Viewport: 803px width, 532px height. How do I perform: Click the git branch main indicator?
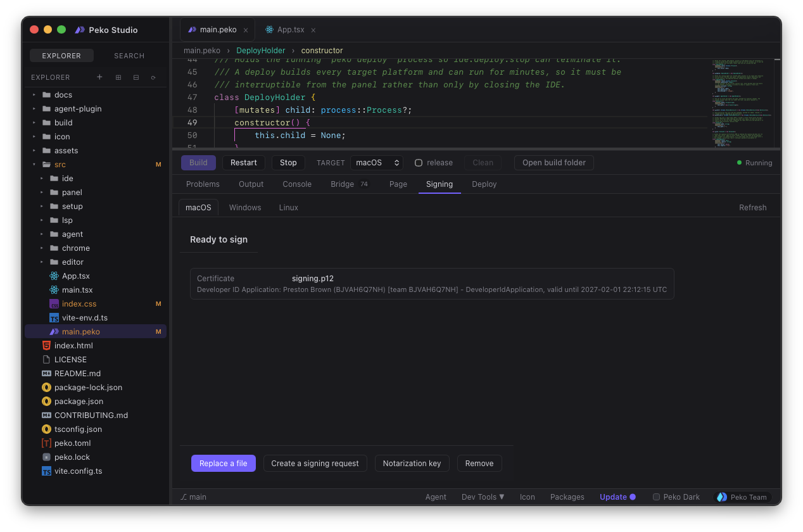click(x=194, y=497)
